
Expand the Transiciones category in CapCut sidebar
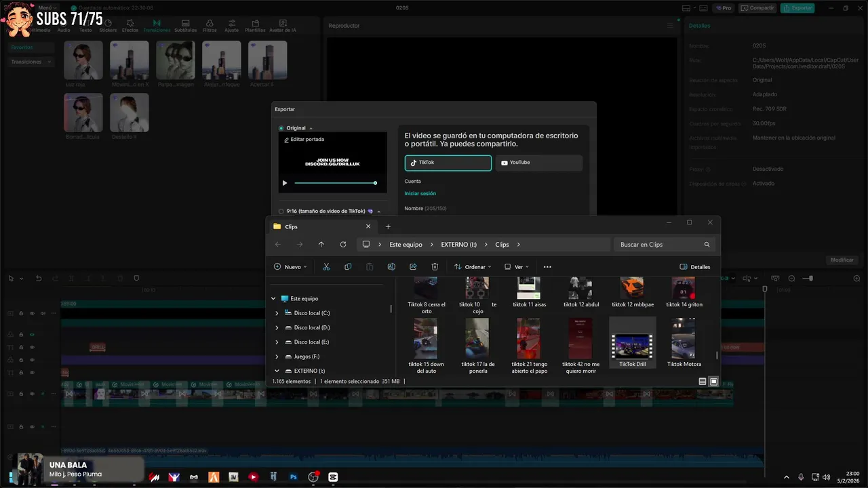[32, 62]
